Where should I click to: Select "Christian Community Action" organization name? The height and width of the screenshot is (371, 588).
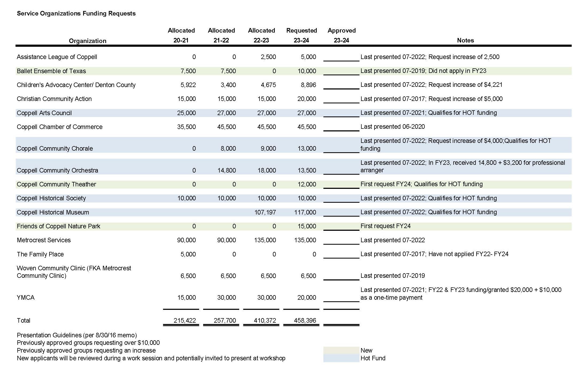click(x=54, y=99)
